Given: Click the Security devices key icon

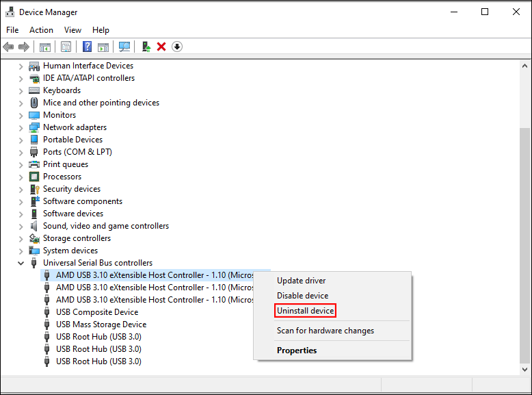Looking at the screenshot, I should tap(34, 189).
